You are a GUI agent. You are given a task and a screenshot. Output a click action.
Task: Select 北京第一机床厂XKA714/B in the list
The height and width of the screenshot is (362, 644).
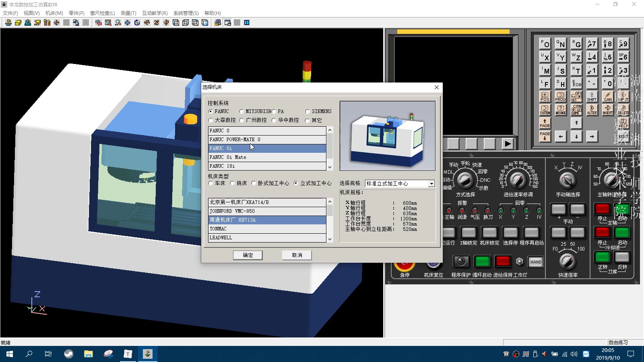267,202
